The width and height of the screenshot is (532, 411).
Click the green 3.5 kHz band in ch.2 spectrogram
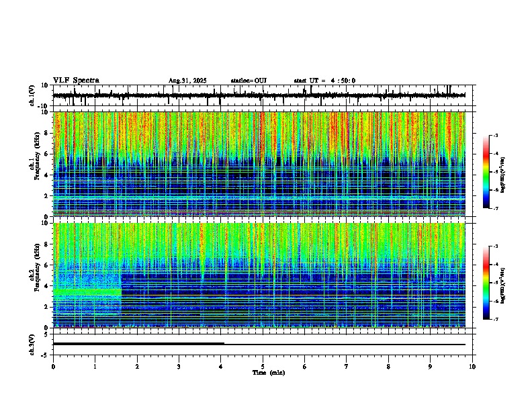click(87, 292)
